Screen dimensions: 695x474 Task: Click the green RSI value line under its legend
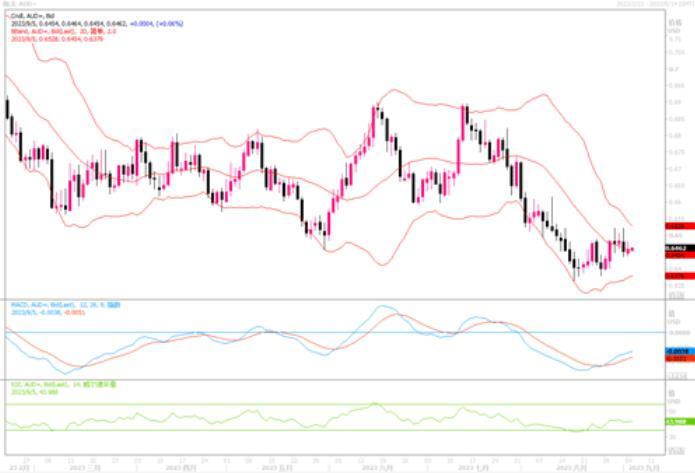pyautogui.click(x=34, y=392)
